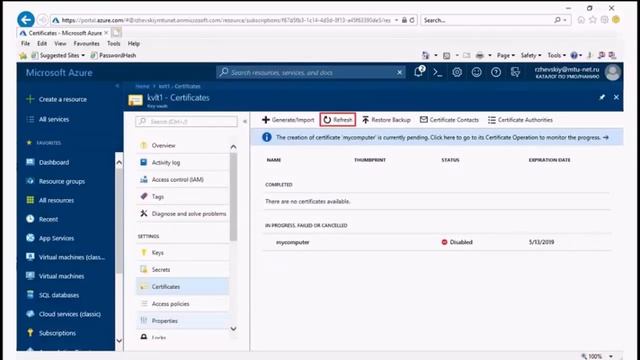This screenshot has width=640, height=360.
Task: Refresh the certificates list
Action: (338, 120)
